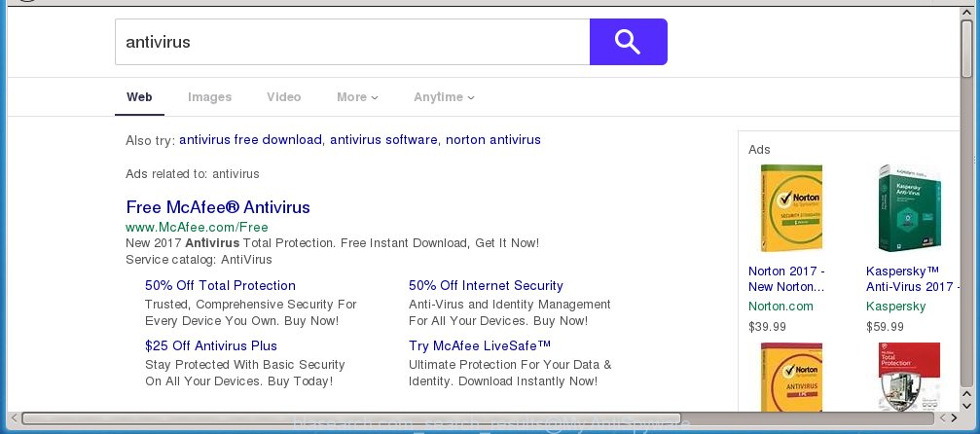The width and height of the screenshot is (980, 434).
Task: Follow the norton antivirus suggestion
Action: click(493, 139)
